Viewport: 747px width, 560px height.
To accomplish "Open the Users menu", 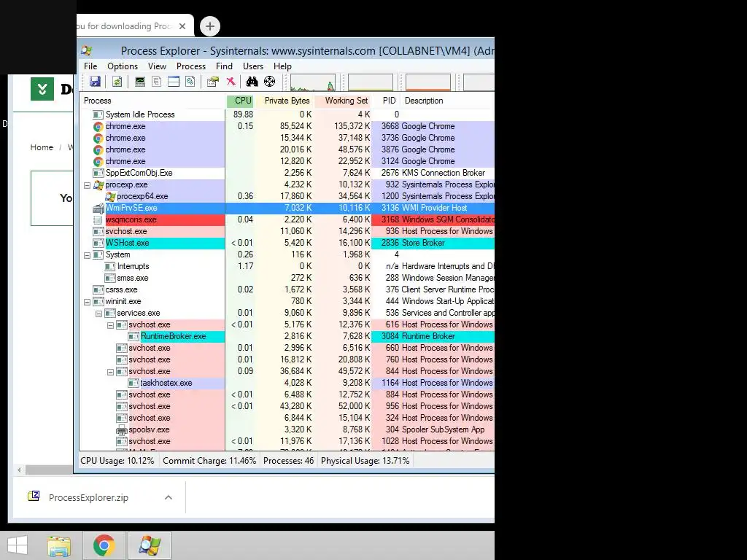I will coord(253,66).
